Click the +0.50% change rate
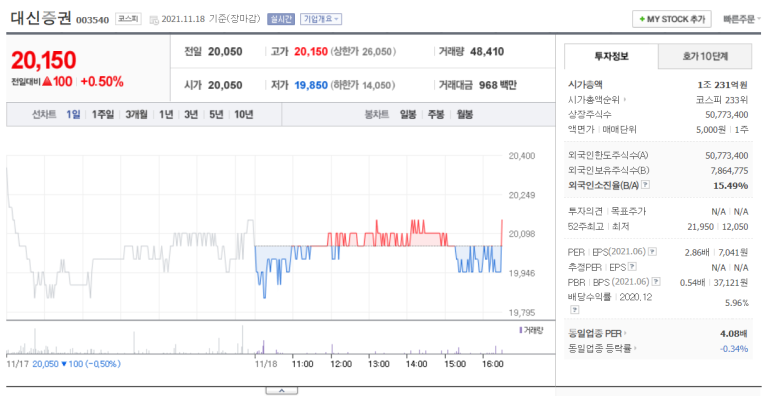Viewport: 773px width, 396px height. pos(102,81)
